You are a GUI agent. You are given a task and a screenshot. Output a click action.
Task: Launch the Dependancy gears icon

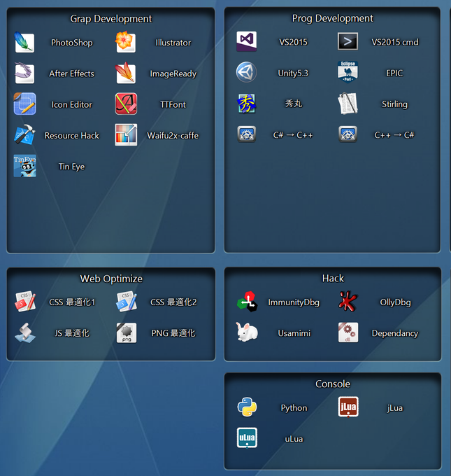348,332
